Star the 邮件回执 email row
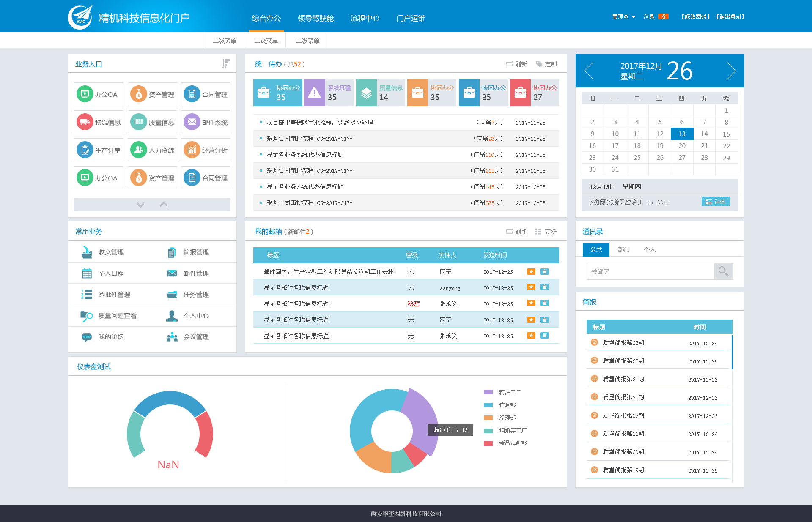Image resolution: width=812 pixels, height=522 pixels. click(x=531, y=272)
